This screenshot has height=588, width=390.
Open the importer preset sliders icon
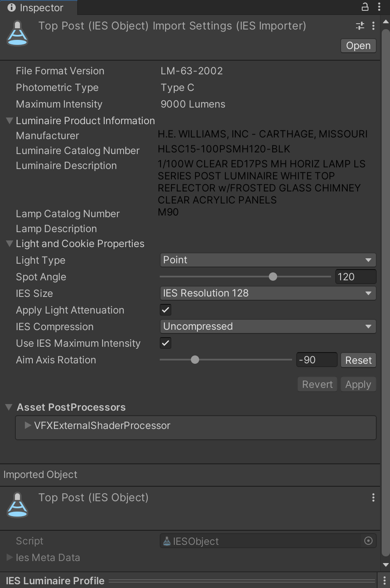pyautogui.click(x=360, y=26)
